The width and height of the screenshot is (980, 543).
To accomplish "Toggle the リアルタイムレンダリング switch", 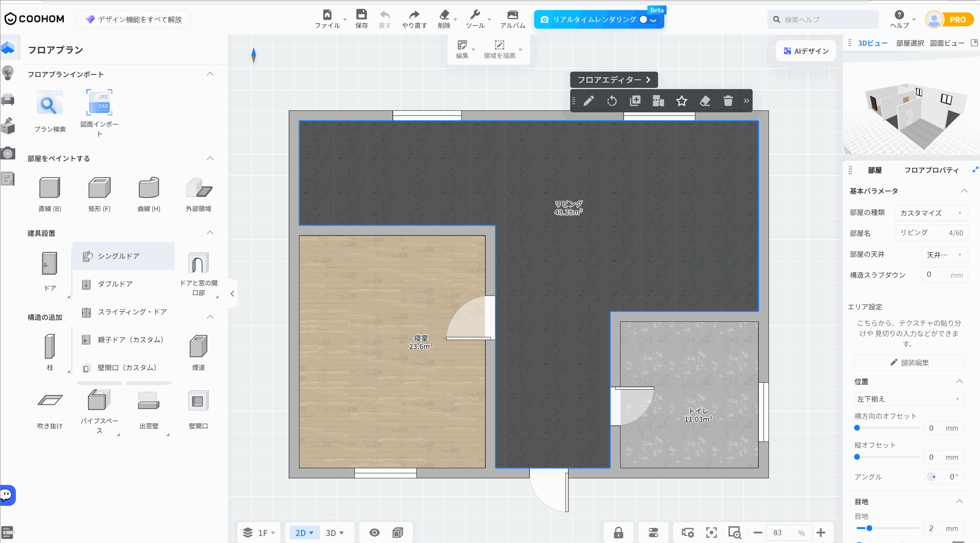I will [x=648, y=19].
